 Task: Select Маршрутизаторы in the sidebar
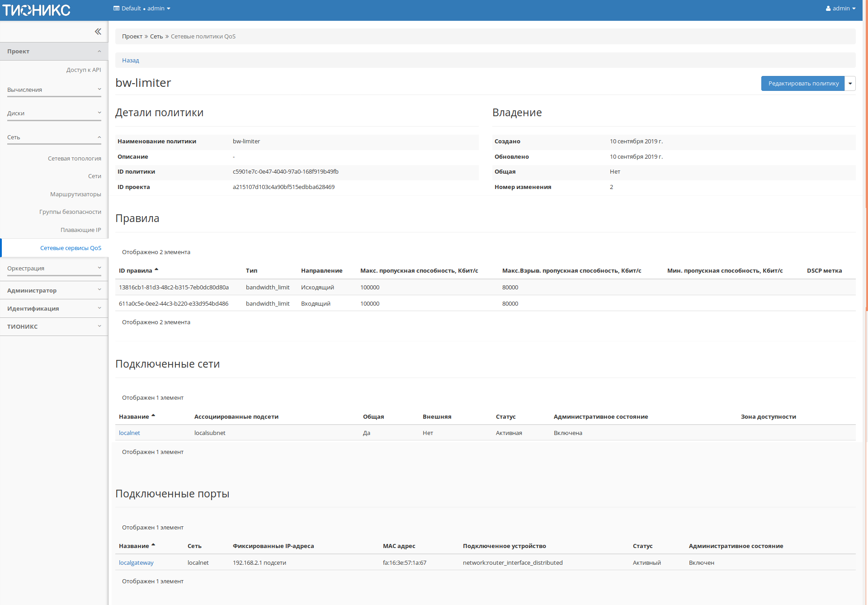click(75, 194)
